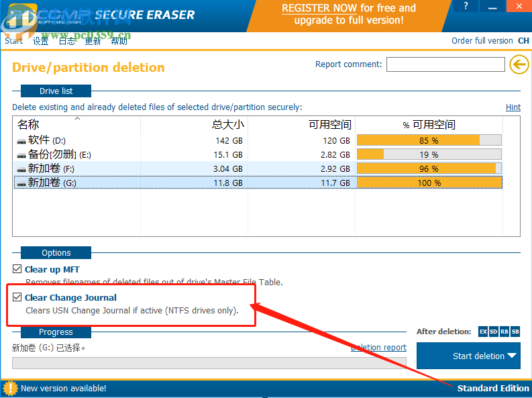Click 19 % free space bar
Viewport: 532px width, 398px height.
click(x=429, y=154)
